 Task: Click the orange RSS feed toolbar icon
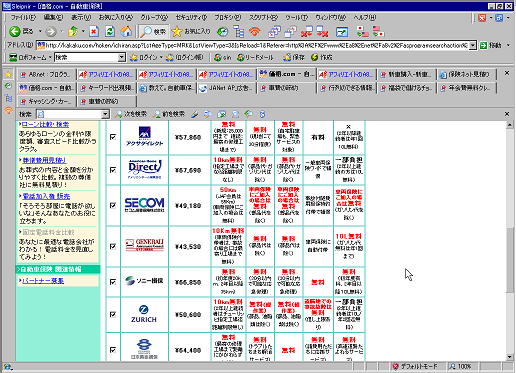255,32
